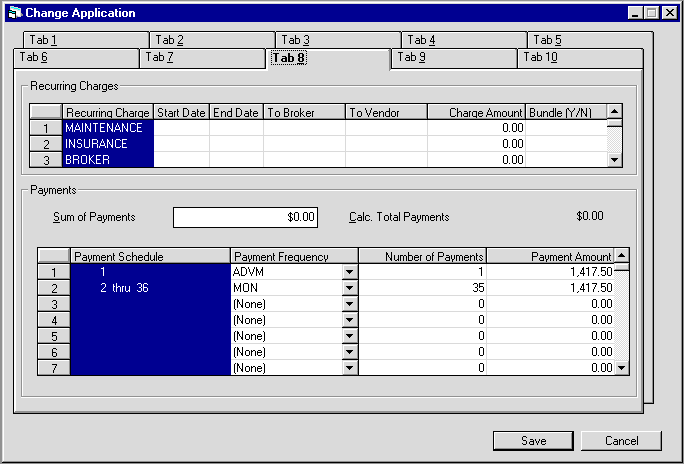This screenshot has height=464, width=684.
Task: Select the active Tab 8
Action: (x=328, y=58)
